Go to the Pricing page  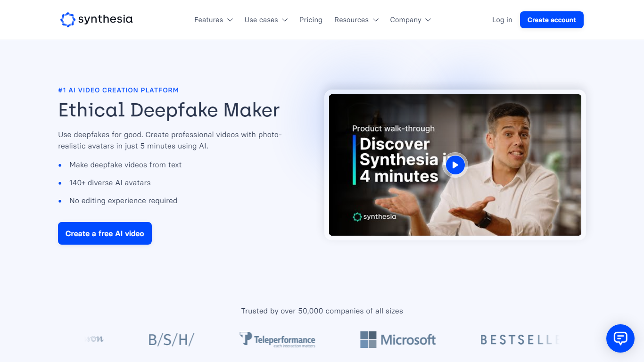311,20
